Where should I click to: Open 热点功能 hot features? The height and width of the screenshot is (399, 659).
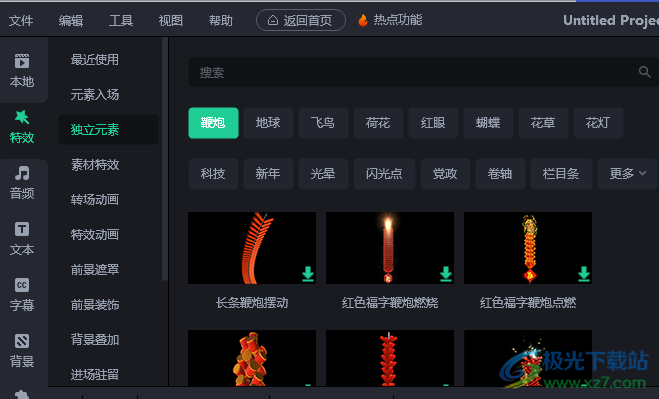pos(398,20)
